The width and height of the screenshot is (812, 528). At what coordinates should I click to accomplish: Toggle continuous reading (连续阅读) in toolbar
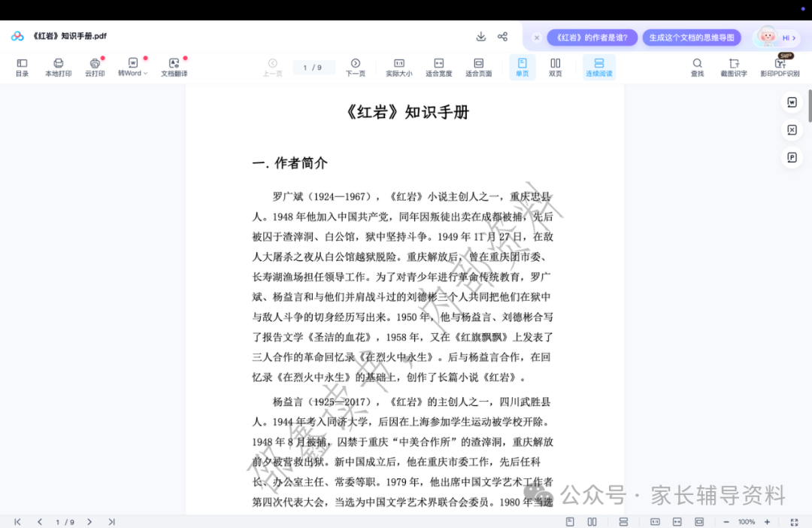click(x=599, y=68)
